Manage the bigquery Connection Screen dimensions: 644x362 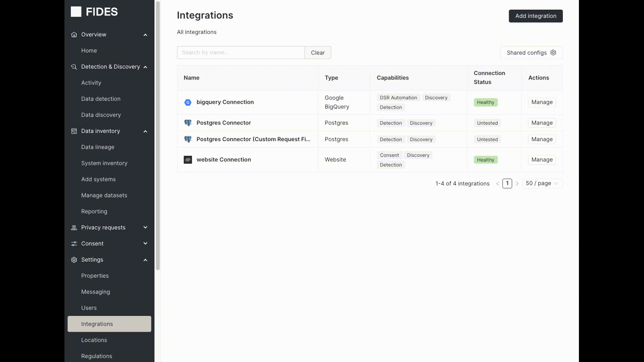pyautogui.click(x=542, y=102)
